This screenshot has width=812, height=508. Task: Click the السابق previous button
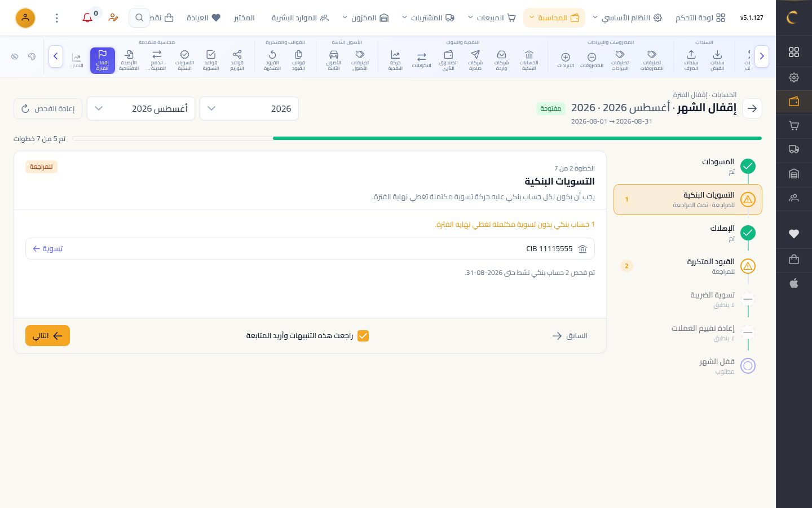570,336
